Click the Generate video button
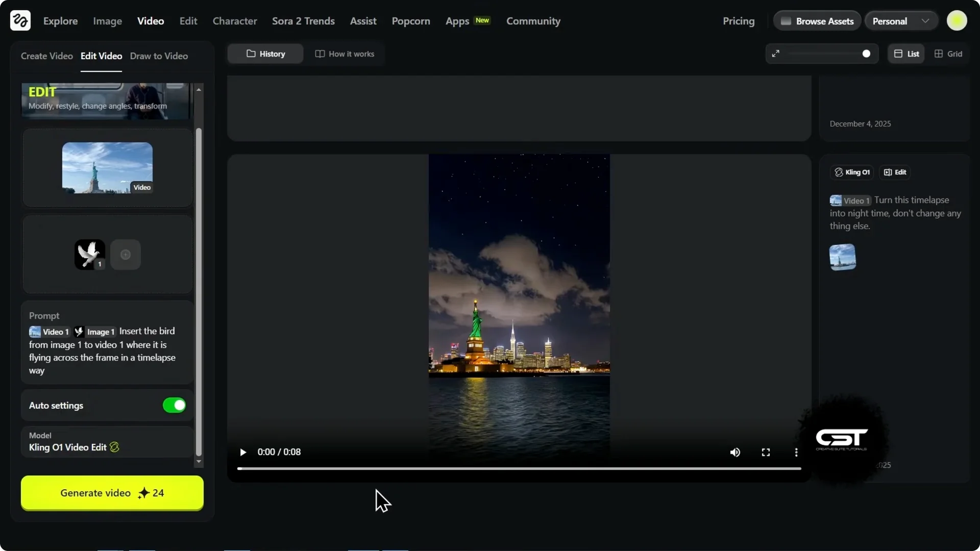 [112, 493]
